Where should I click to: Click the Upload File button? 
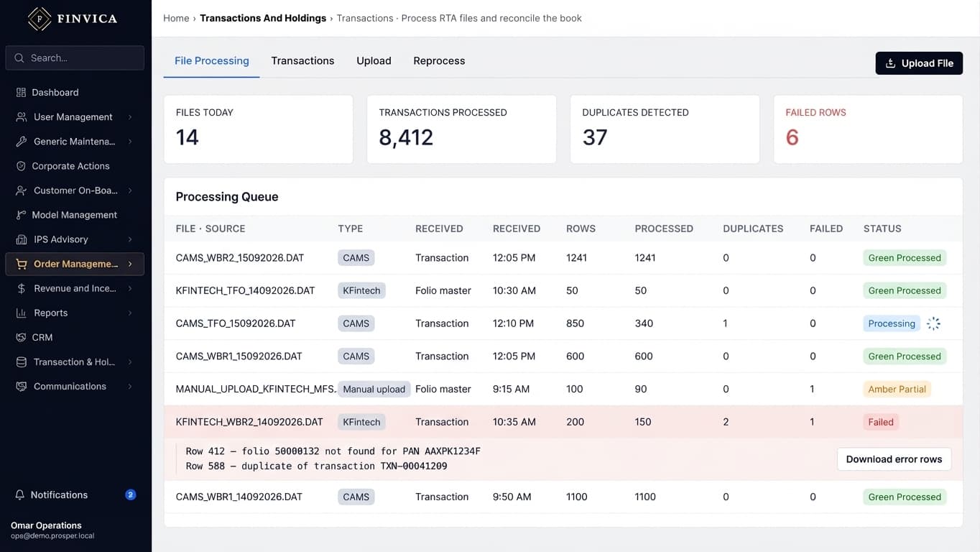[x=919, y=63]
